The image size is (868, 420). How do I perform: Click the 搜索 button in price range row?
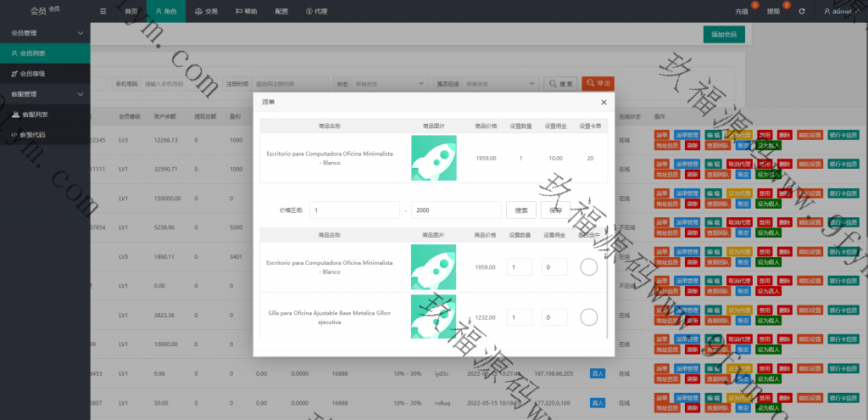(x=520, y=210)
